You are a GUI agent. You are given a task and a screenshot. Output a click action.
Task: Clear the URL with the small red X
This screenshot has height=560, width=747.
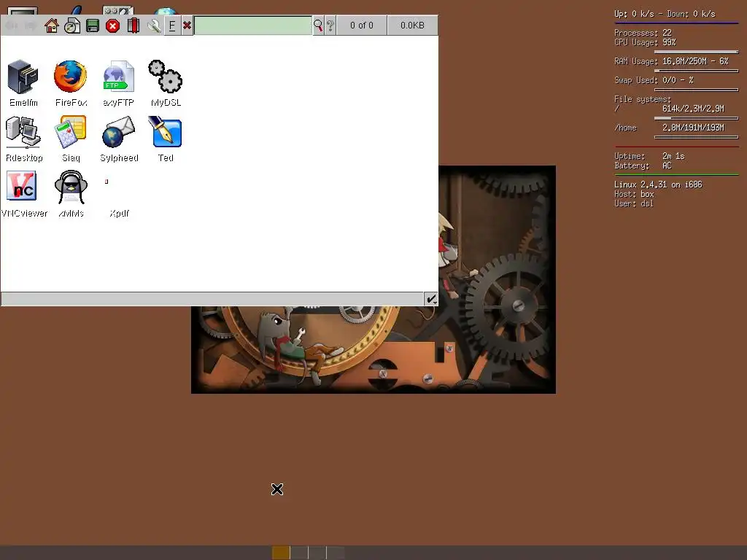click(187, 26)
